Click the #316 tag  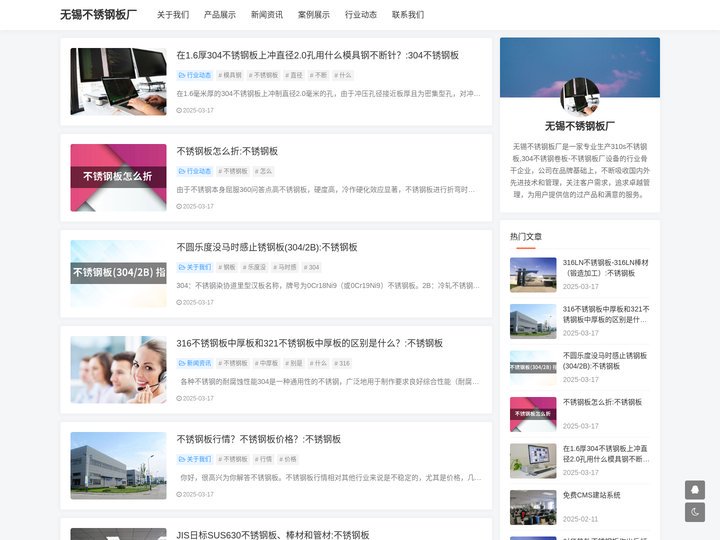point(342,363)
